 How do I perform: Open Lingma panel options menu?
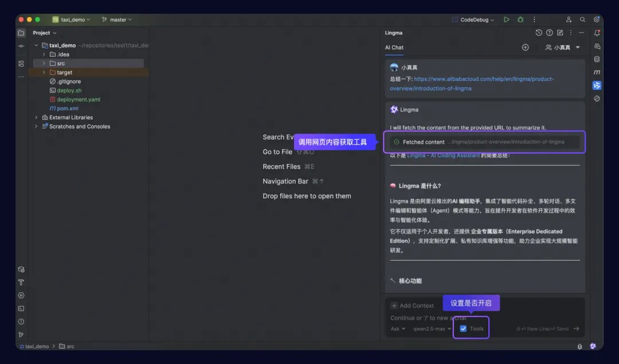click(x=570, y=33)
